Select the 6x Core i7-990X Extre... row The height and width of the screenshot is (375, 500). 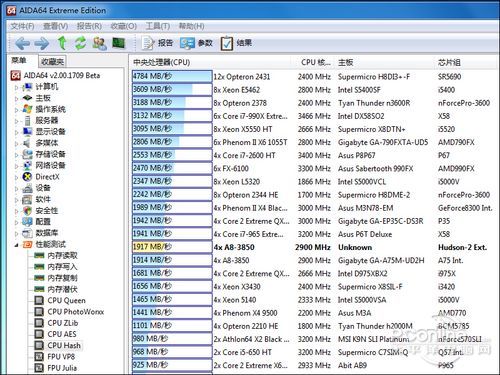click(x=313, y=116)
